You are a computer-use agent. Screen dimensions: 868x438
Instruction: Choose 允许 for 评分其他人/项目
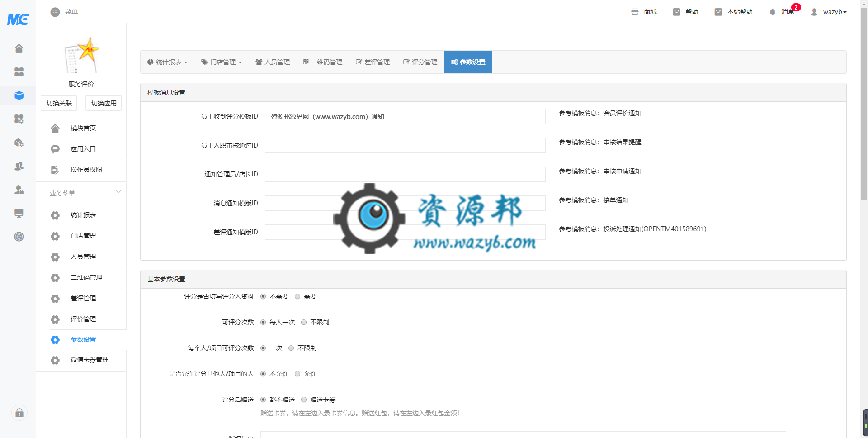297,374
